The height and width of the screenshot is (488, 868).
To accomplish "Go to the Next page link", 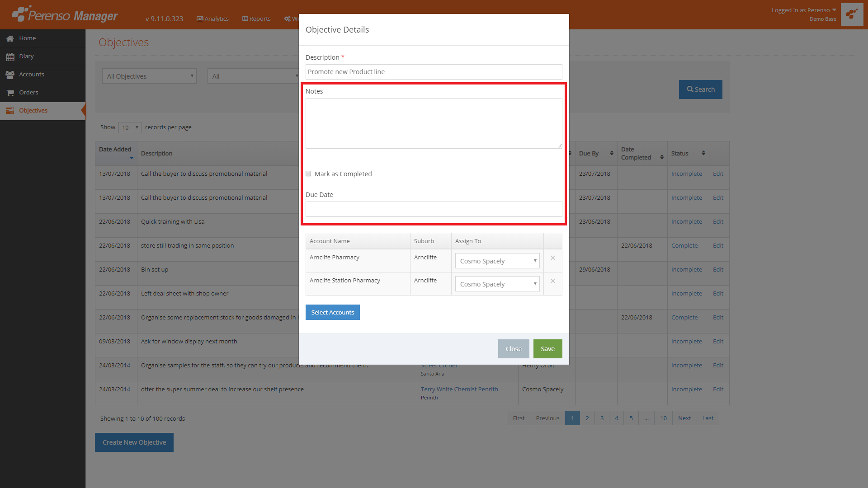I will click(684, 418).
